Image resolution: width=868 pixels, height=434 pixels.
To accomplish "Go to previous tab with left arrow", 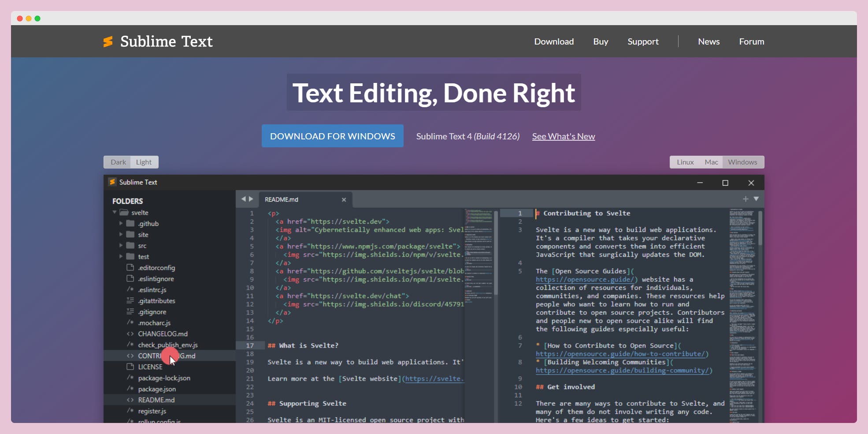I will click(243, 199).
